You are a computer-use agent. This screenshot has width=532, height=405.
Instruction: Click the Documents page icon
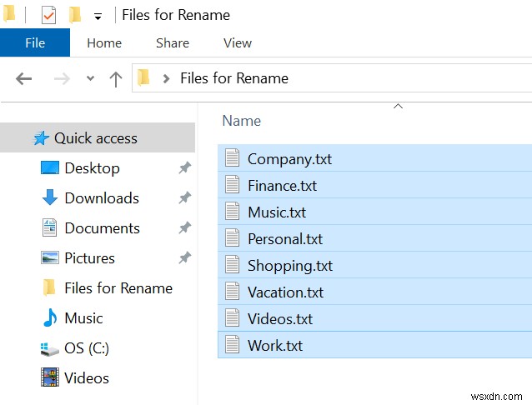coord(49,227)
